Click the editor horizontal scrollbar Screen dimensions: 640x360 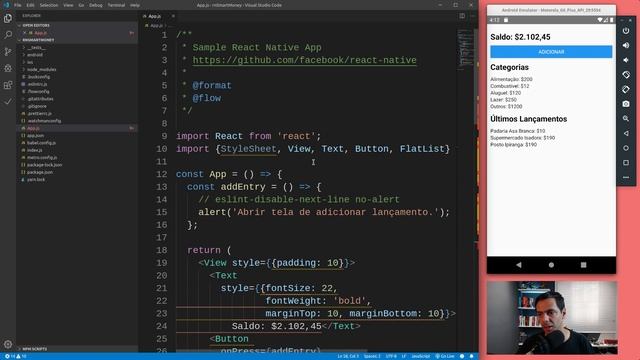(x=271, y=351)
